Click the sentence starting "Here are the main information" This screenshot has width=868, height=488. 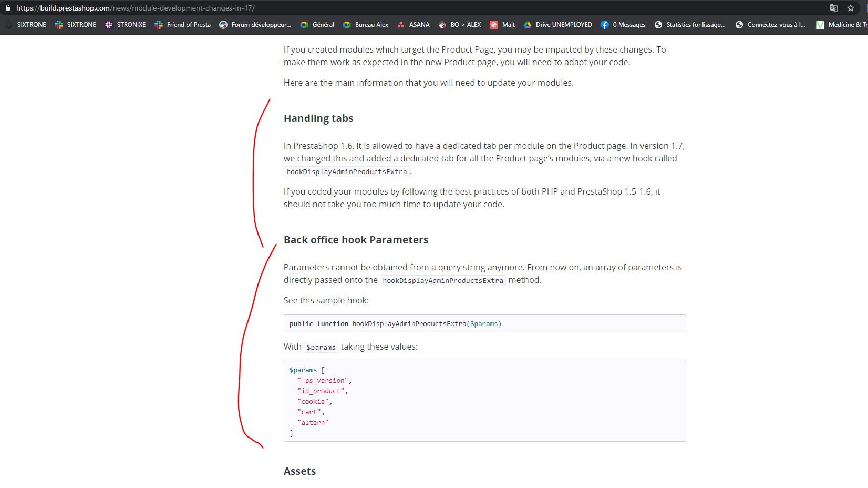click(x=429, y=83)
